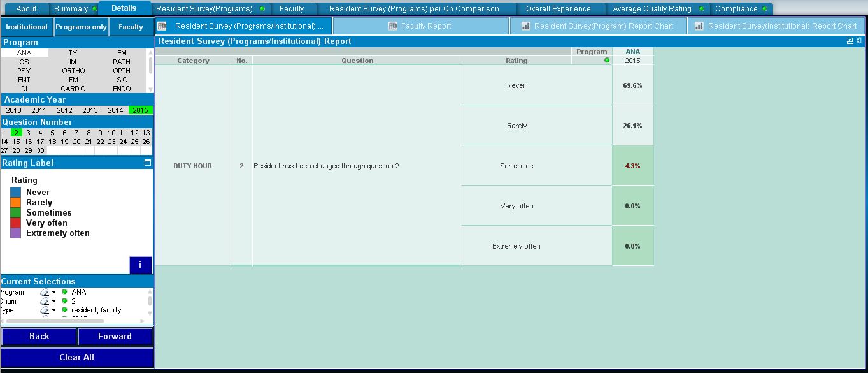
Task: Click the print icon in report header
Action: (850, 41)
